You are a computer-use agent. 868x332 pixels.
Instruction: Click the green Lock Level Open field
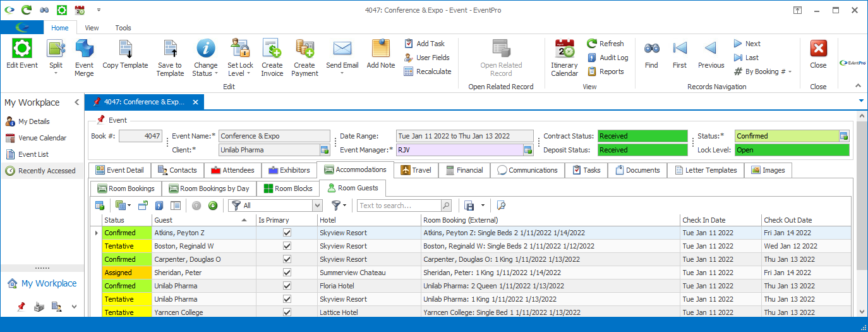click(792, 150)
